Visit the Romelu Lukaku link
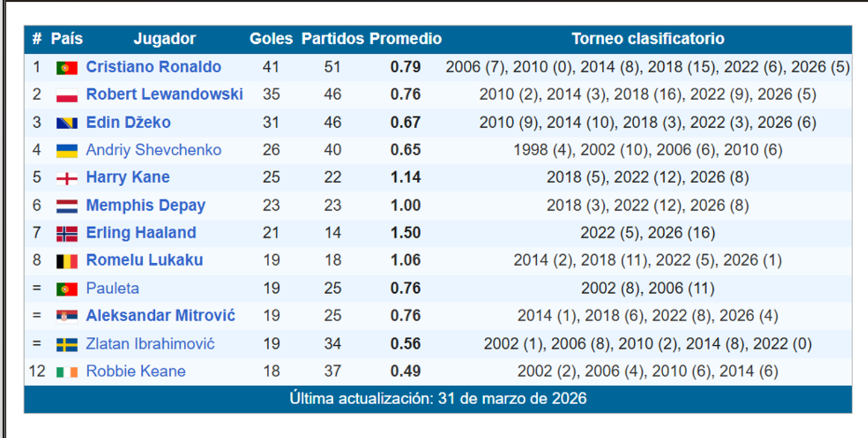The height and width of the screenshot is (438, 868). (145, 260)
